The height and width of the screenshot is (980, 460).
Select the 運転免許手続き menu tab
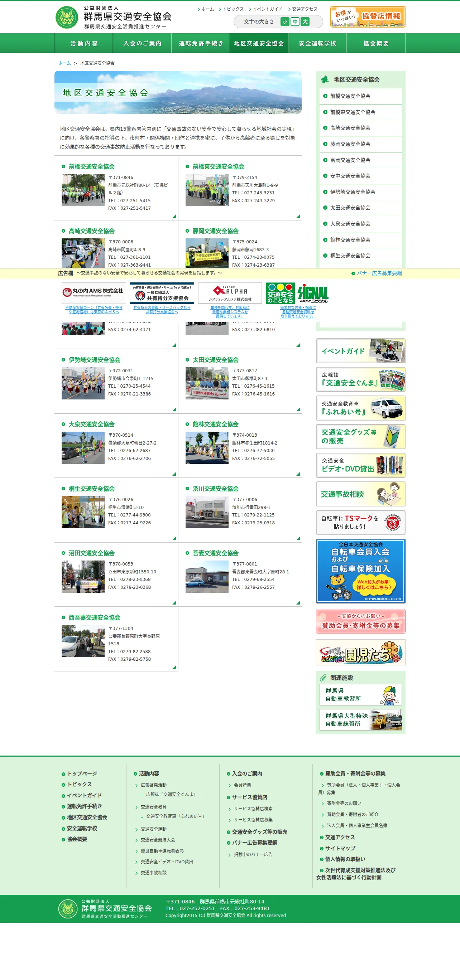(201, 43)
